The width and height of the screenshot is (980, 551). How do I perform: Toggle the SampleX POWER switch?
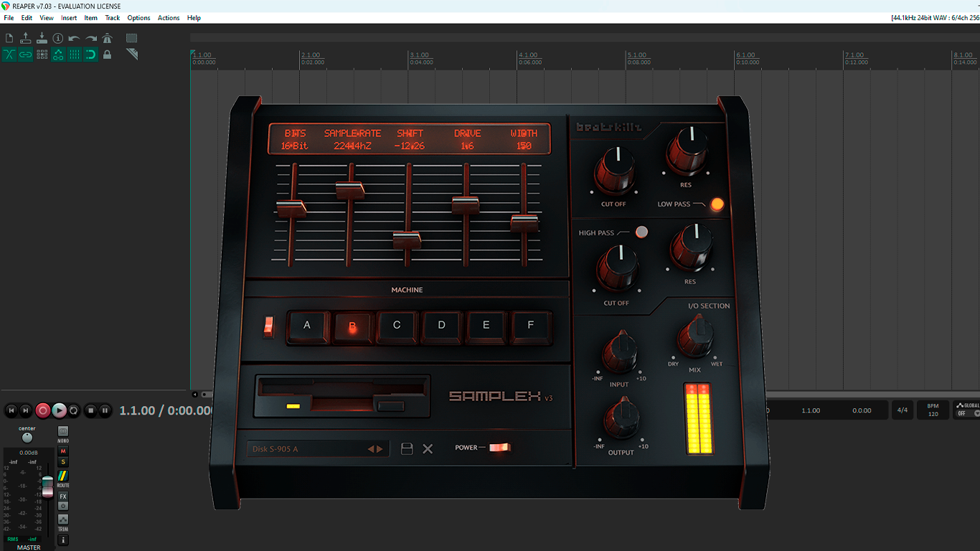500,448
